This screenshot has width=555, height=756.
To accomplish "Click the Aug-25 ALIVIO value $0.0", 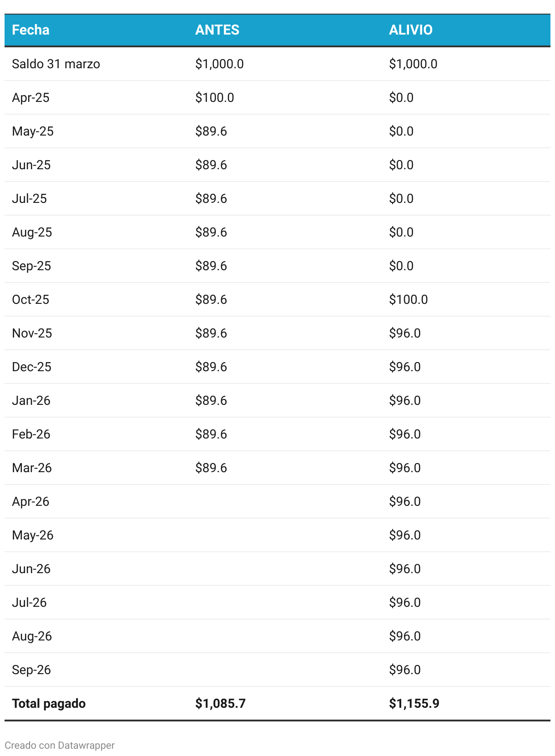I will (401, 232).
